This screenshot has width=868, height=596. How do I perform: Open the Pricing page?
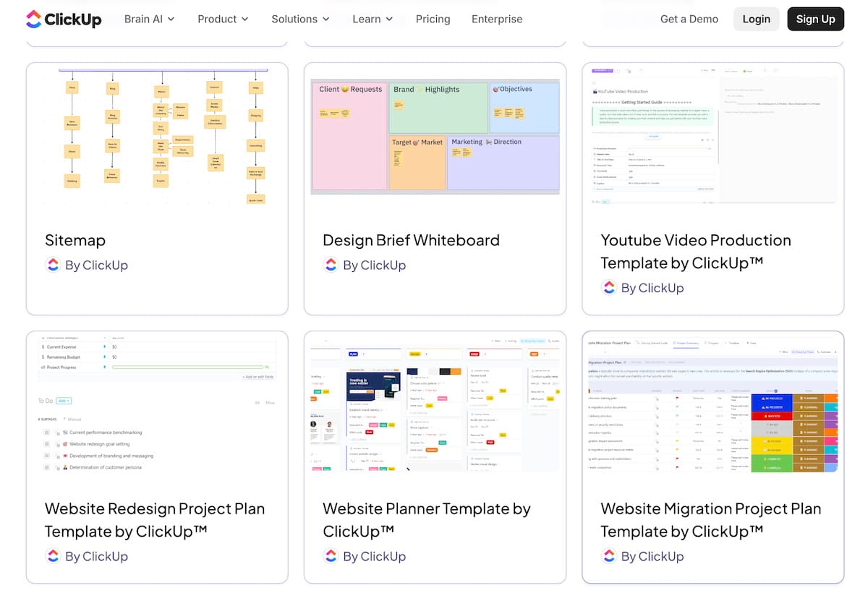pos(433,20)
